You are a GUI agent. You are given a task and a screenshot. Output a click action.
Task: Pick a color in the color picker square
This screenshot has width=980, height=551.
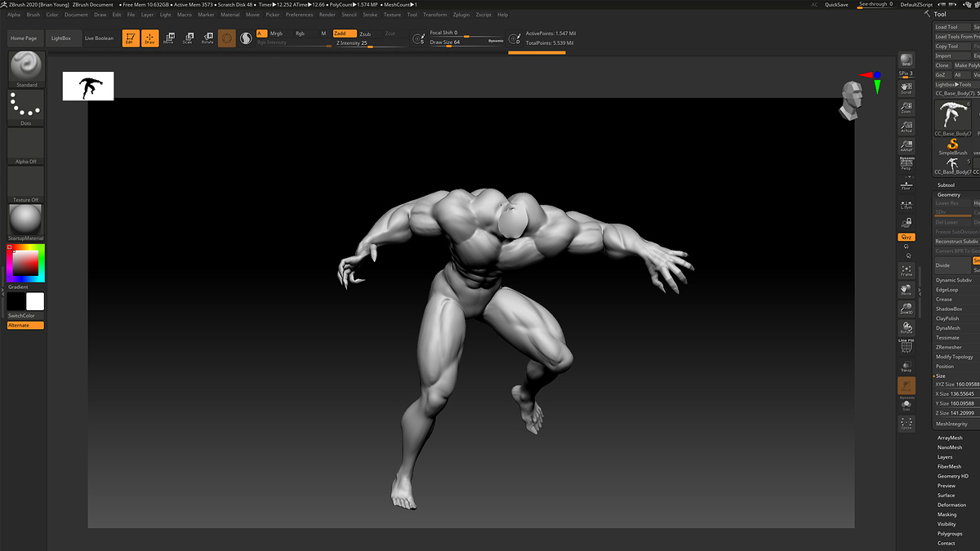pyautogui.click(x=25, y=262)
